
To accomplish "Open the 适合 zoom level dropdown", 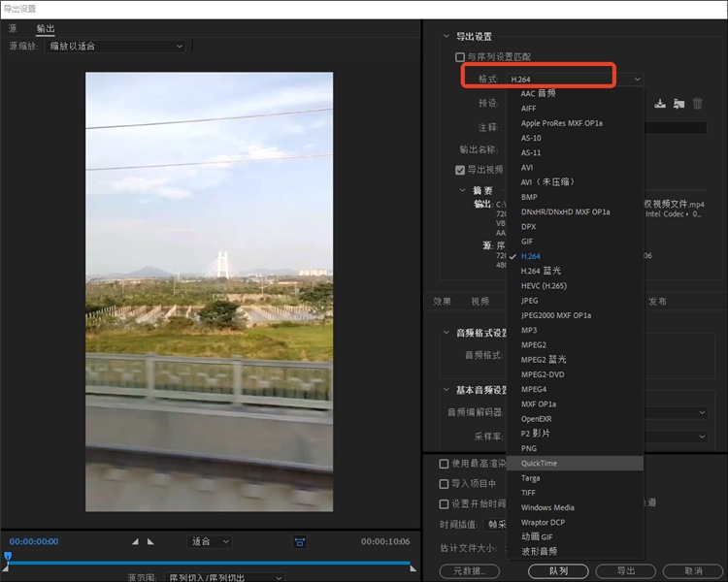I will 210,541.
